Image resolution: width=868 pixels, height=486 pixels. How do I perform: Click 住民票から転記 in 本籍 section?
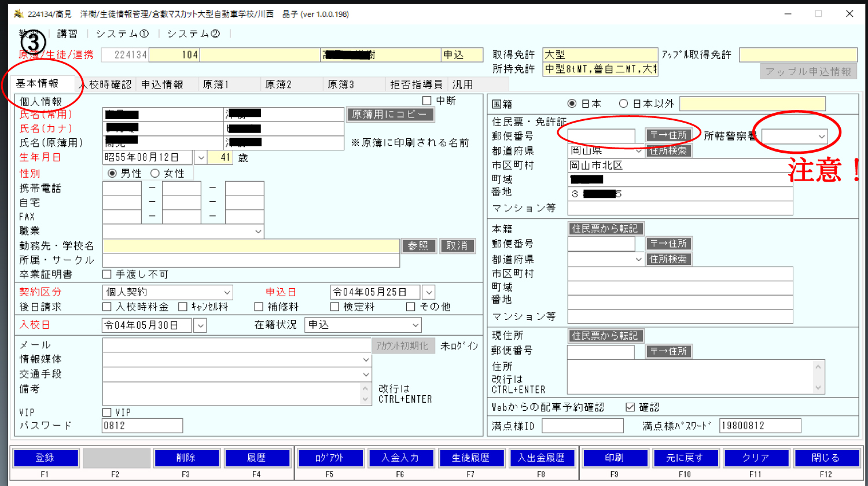pyautogui.click(x=605, y=229)
